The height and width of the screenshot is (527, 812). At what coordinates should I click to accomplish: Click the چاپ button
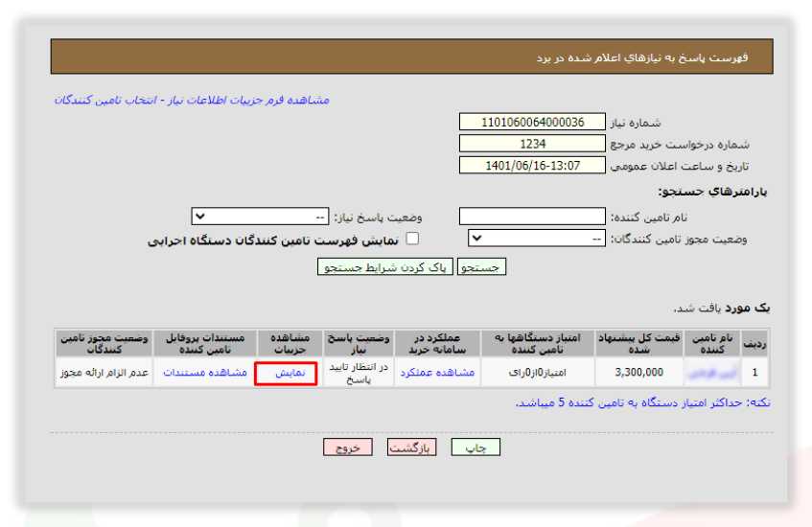[x=476, y=447]
